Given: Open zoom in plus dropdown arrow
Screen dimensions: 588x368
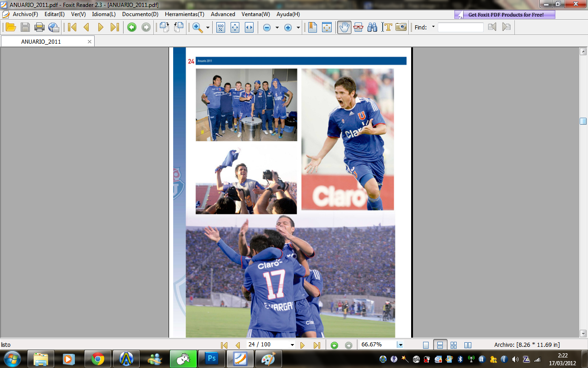Looking at the screenshot, I should [298, 28].
